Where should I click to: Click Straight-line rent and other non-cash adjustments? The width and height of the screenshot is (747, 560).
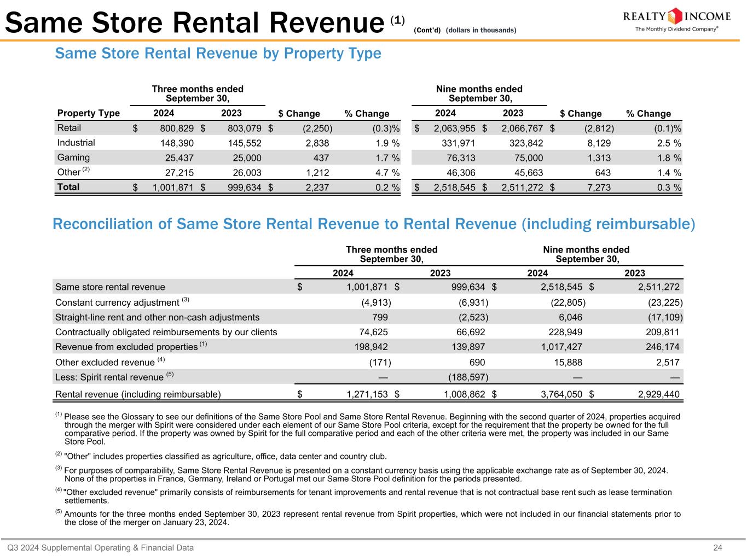[157, 317]
